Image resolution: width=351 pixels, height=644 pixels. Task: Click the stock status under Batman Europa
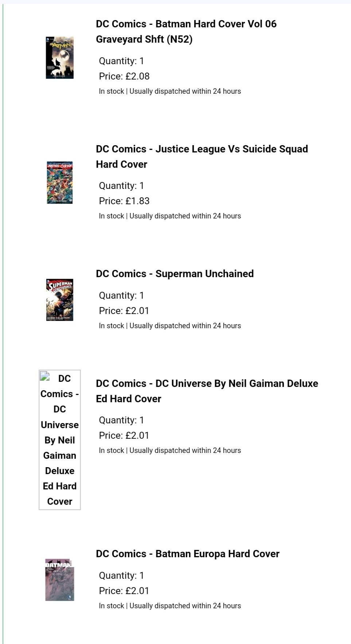(170, 606)
